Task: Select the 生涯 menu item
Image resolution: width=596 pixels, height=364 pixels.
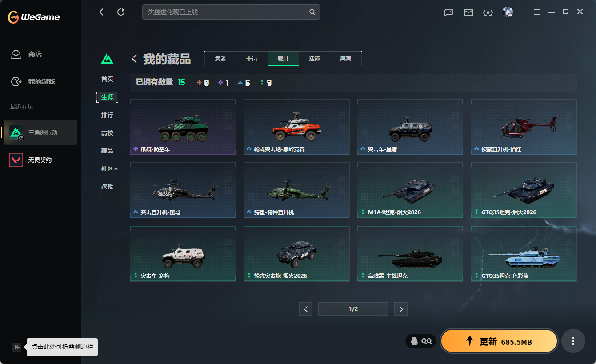Action: 107,97
